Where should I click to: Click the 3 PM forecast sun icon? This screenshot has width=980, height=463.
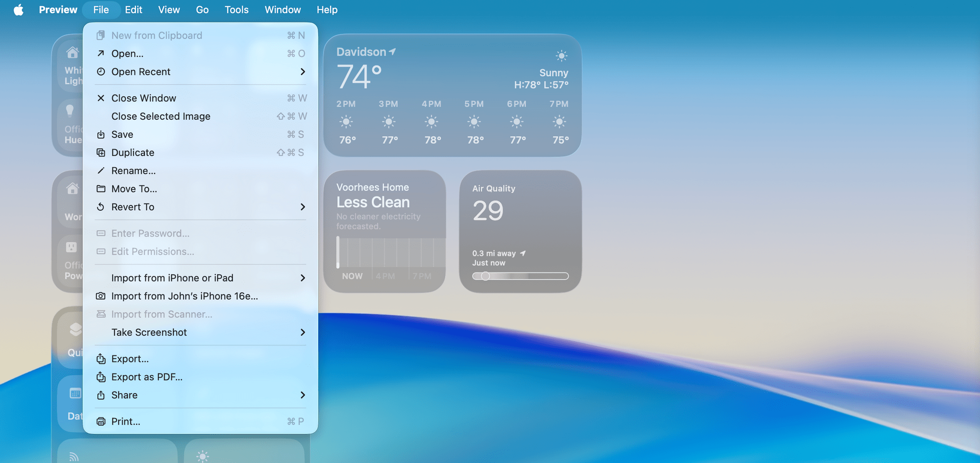click(389, 122)
